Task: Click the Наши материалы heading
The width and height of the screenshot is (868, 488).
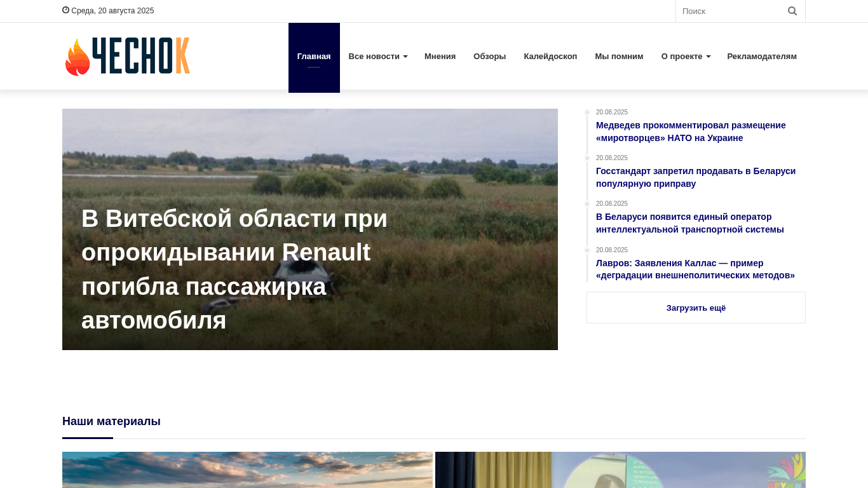Action: (x=111, y=421)
